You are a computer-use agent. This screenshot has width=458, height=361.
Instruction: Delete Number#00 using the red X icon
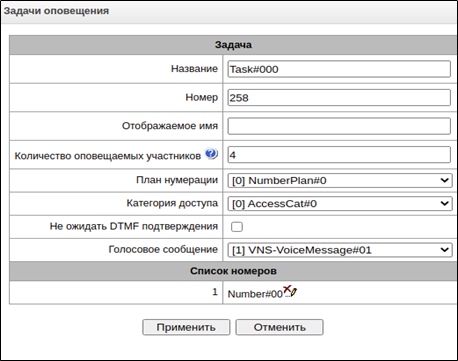(287, 289)
